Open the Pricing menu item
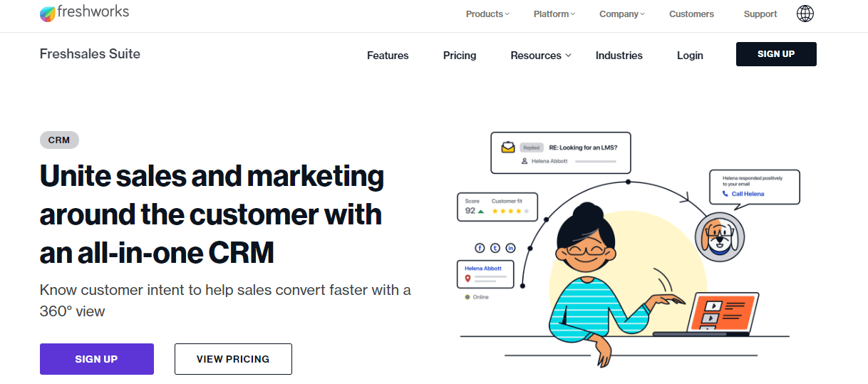The height and width of the screenshot is (384, 868). coord(460,56)
